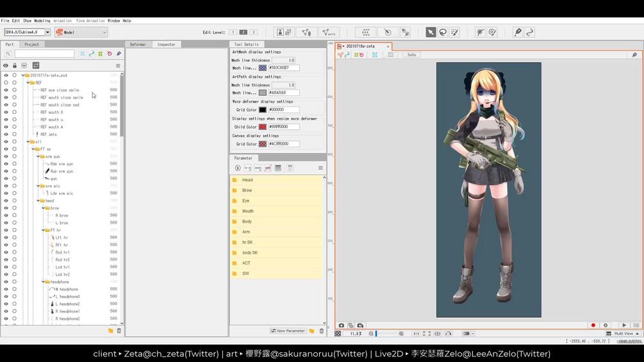
Task: Toggle all-visibility eye icon in header
Action: (x=6, y=65)
